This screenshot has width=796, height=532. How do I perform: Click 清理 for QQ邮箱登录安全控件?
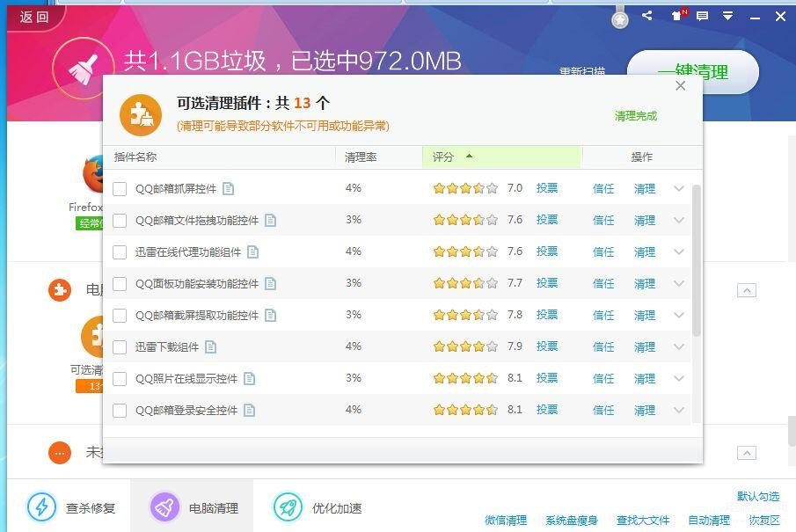[644, 410]
